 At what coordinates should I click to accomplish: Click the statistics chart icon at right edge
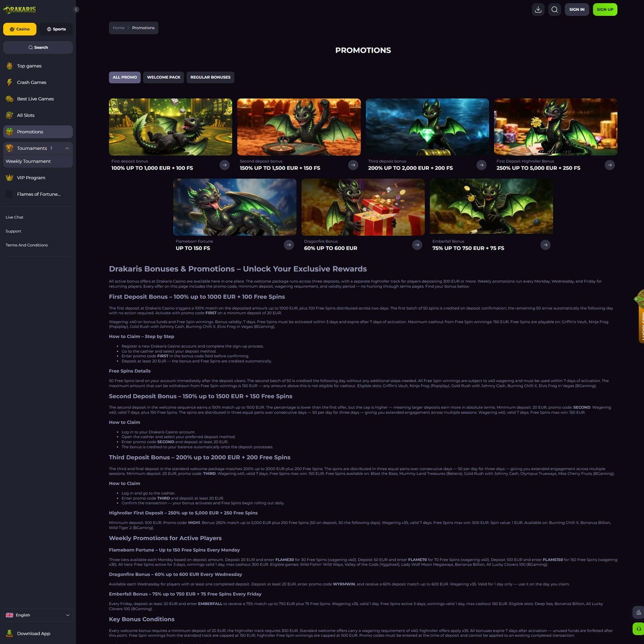tap(639, 613)
